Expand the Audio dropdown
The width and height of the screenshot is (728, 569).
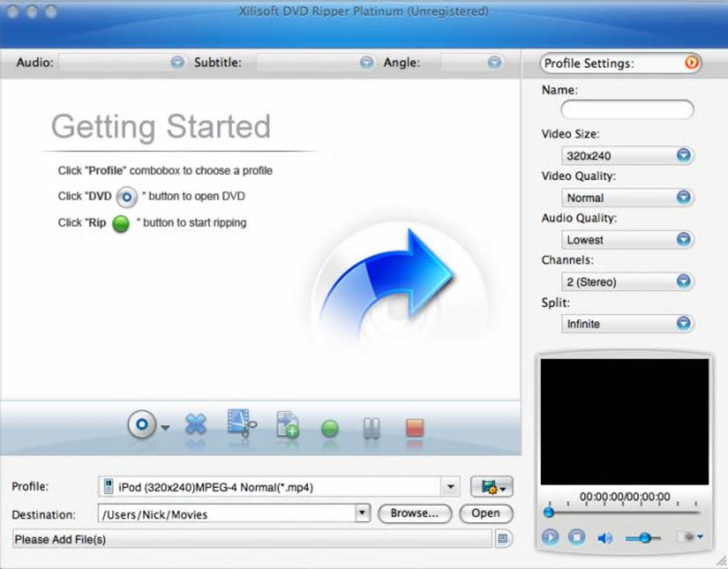[x=177, y=62]
